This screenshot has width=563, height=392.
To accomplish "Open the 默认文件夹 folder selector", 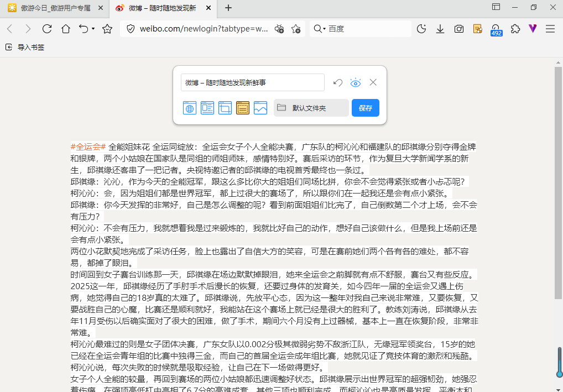I will tap(311, 108).
